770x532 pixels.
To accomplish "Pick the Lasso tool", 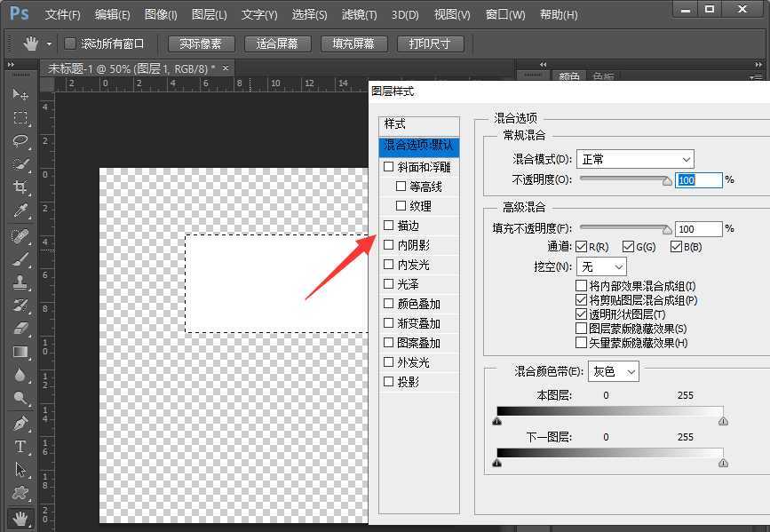I will pyautogui.click(x=20, y=141).
